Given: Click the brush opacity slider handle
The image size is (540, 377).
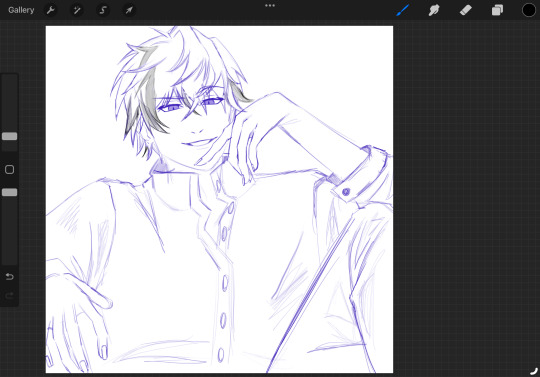Looking at the screenshot, I should pos(10,192).
